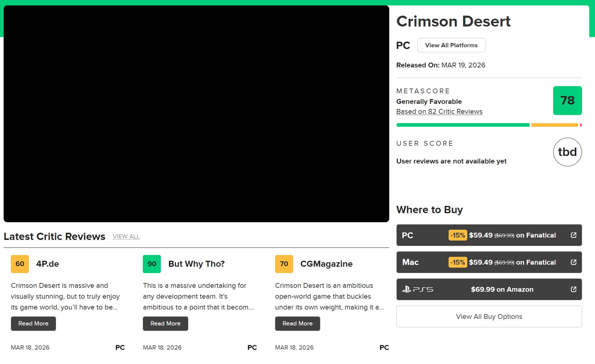The image size is (595, 364).
Task: Open Based on 82 Critic Reviews link
Action: coord(439,112)
